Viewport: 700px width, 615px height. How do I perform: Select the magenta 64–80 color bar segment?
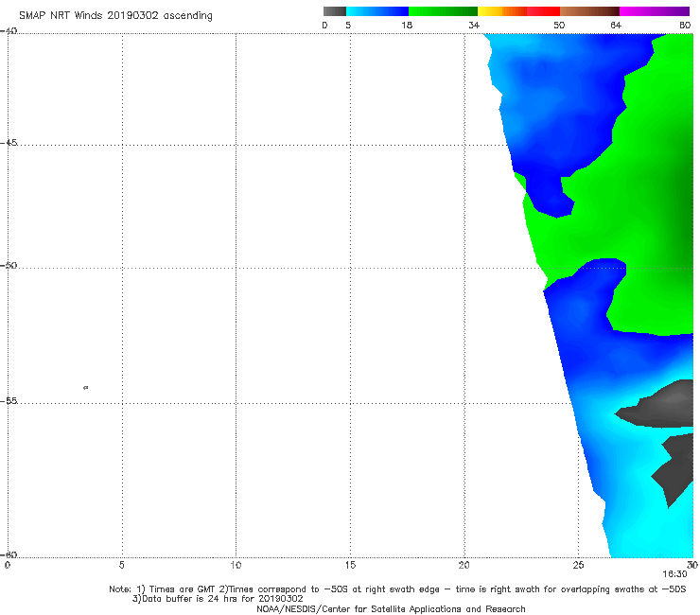click(x=655, y=11)
